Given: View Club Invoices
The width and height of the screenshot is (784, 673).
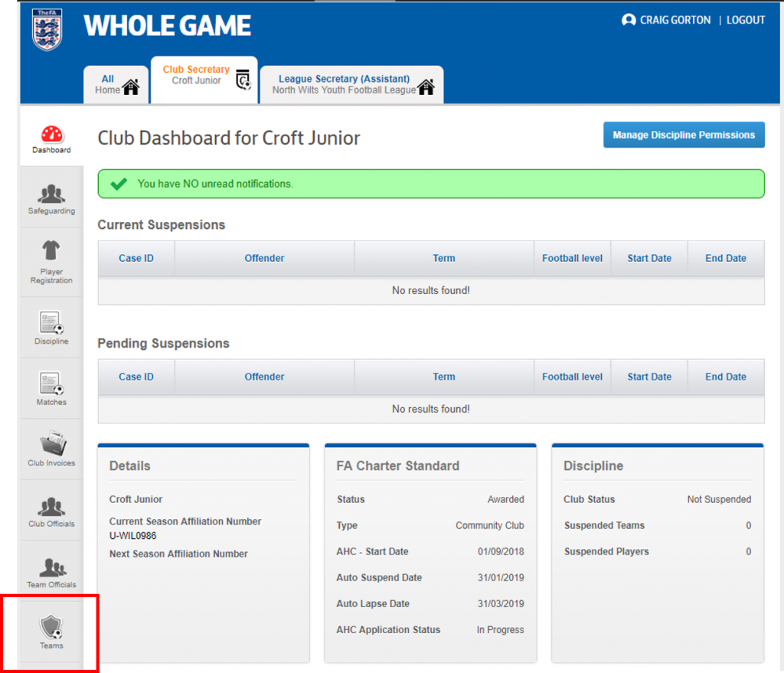Looking at the screenshot, I should (51, 449).
